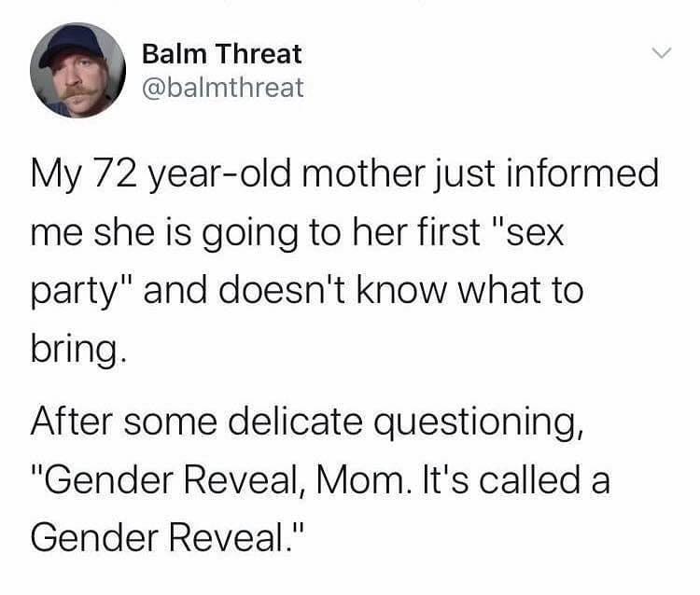
Task: Click the word "questioning," in the tweet
Action: [478, 423]
